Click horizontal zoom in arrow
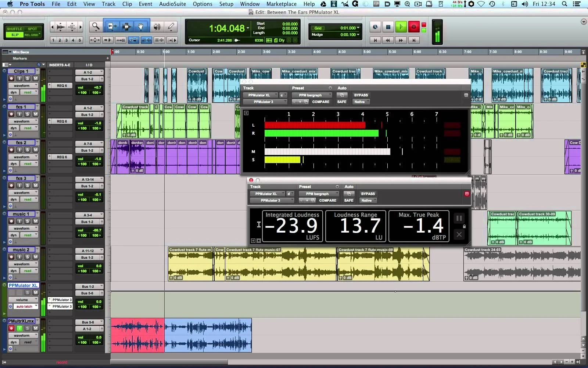This screenshot has width=588, height=368. (80, 27)
